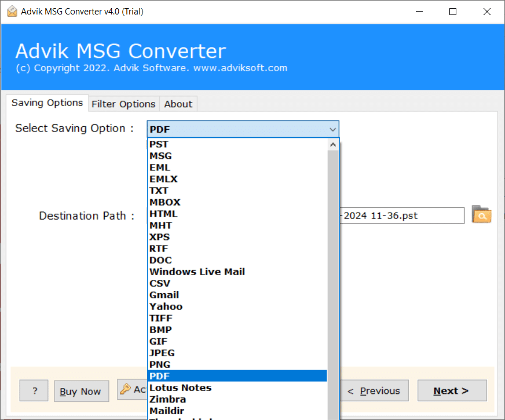Click the Buy Now button
This screenshot has width=505, height=420.
click(82, 392)
